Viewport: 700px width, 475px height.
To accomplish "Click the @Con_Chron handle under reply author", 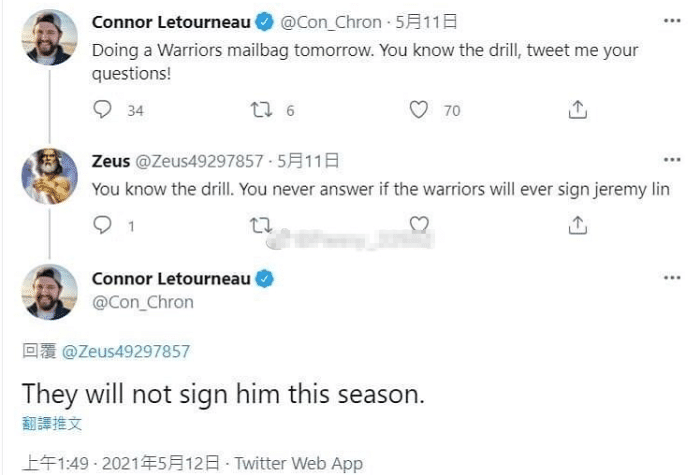I will click(x=142, y=301).
